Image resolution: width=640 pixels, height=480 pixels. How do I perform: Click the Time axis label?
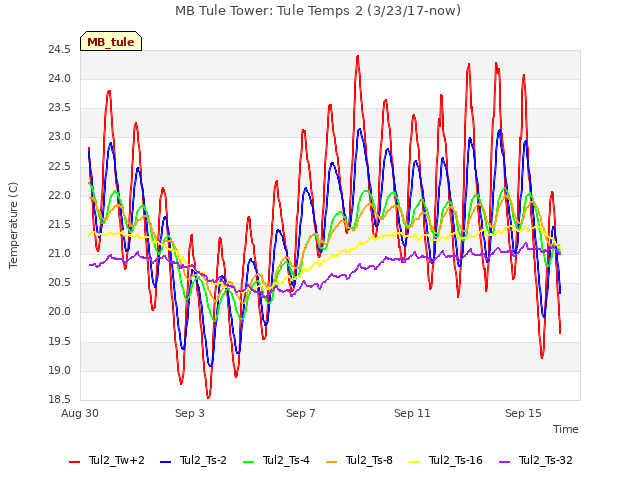coord(566,429)
